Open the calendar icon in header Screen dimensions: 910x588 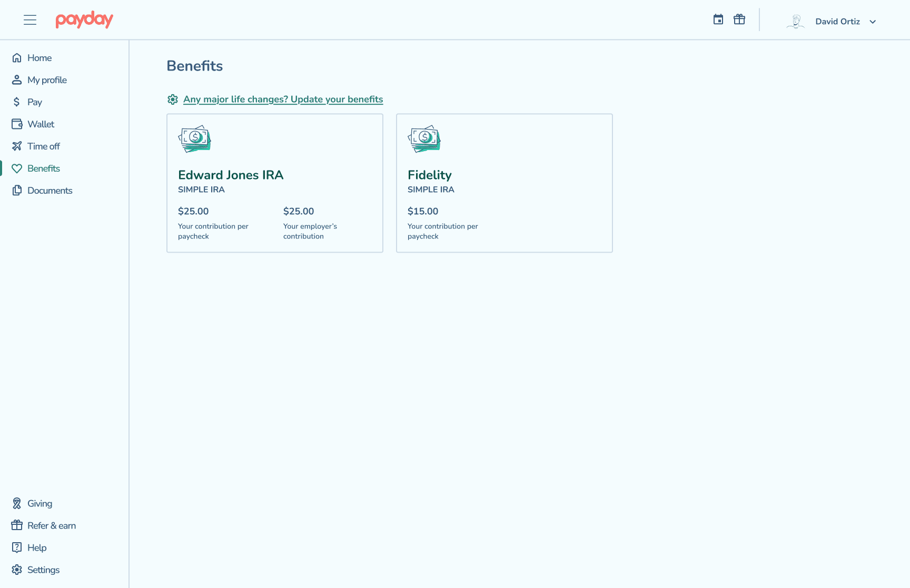coord(718,19)
